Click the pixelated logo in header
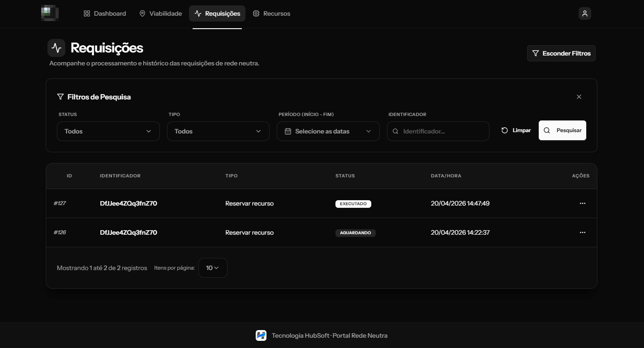644x348 pixels. (x=49, y=13)
